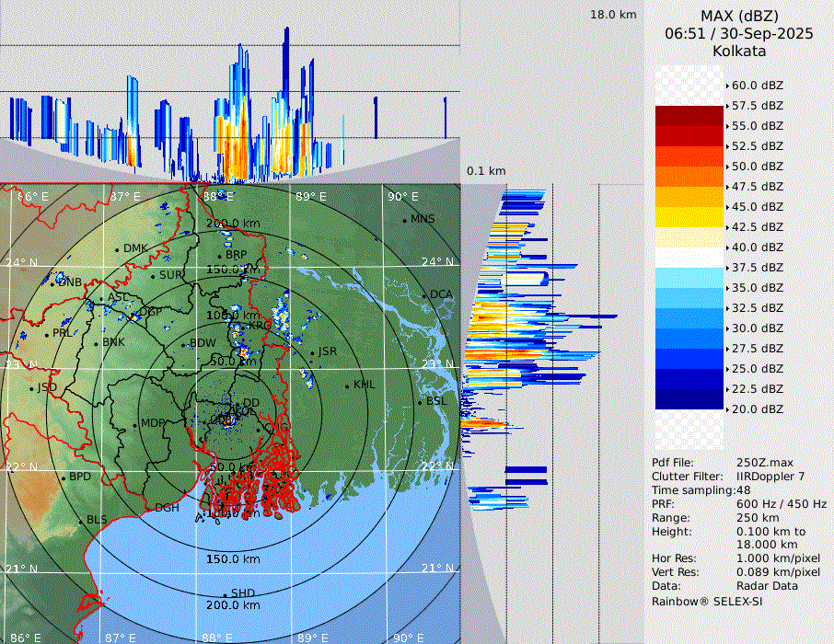Select the JSR station marker on map
The image size is (834, 644).
click(312, 353)
